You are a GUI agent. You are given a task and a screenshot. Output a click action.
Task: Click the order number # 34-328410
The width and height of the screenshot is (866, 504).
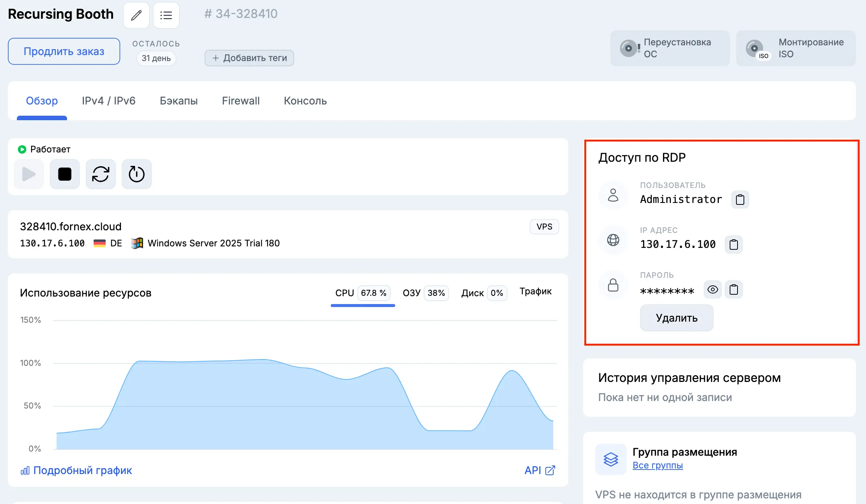tap(241, 14)
